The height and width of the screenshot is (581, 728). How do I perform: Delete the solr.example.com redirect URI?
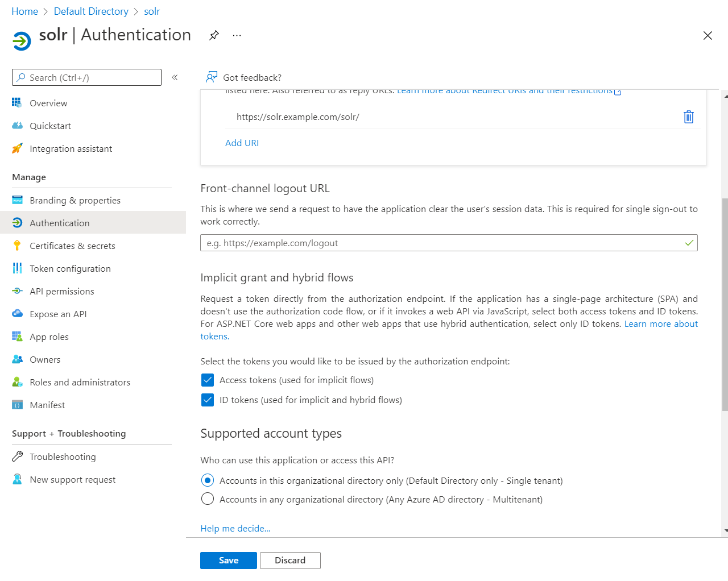coord(688,117)
